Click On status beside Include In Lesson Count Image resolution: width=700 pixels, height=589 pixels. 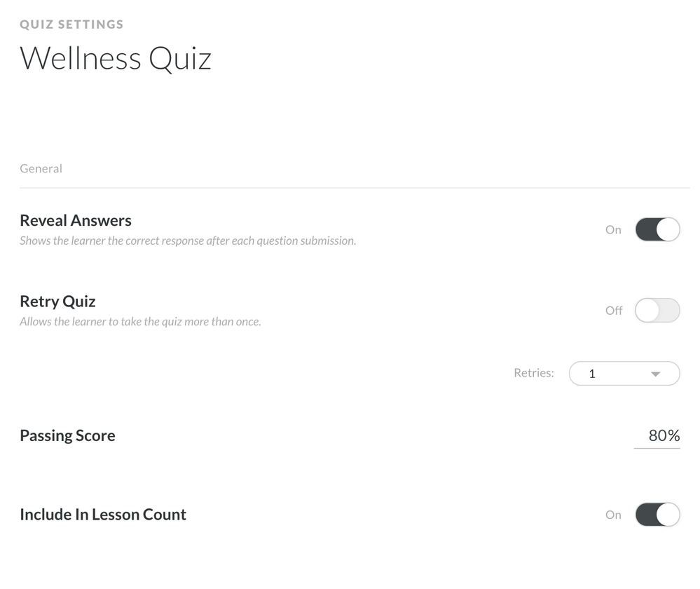pyautogui.click(x=613, y=515)
